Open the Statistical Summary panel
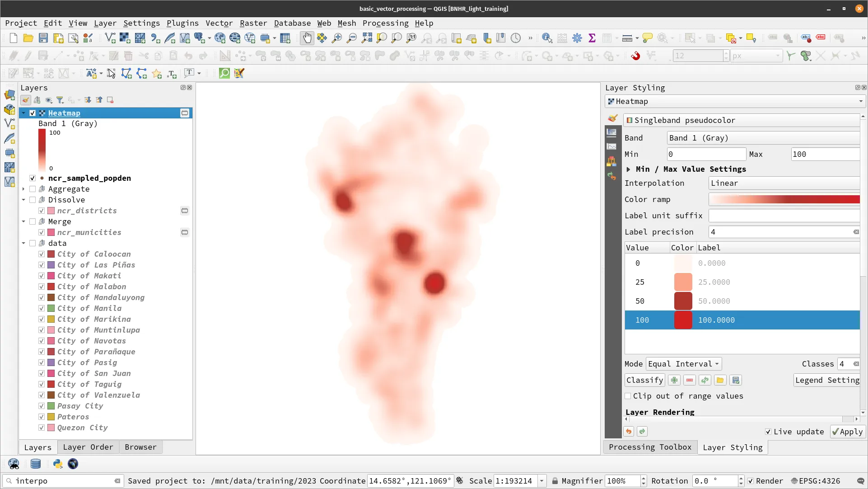 point(592,38)
